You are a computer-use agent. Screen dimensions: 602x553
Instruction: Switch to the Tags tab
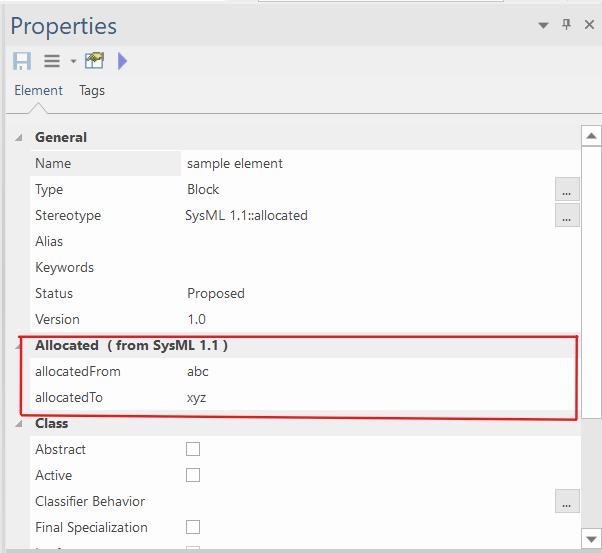(92, 90)
